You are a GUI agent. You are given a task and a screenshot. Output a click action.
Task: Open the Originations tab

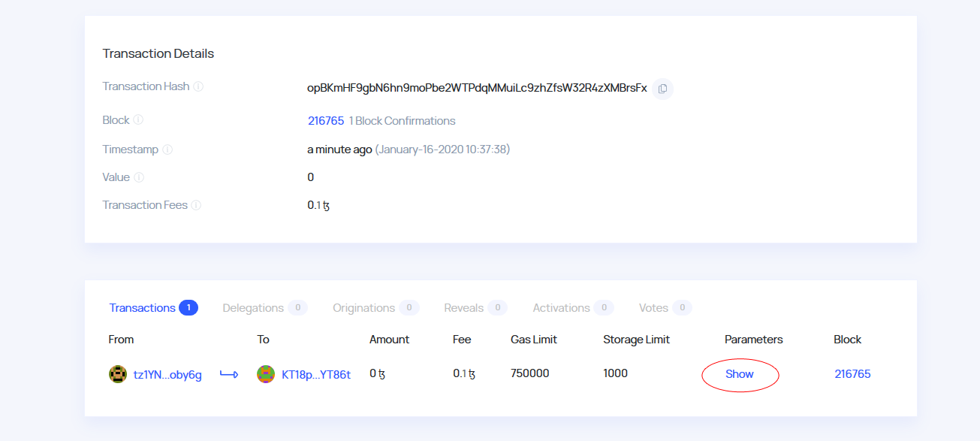click(x=363, y=308)
